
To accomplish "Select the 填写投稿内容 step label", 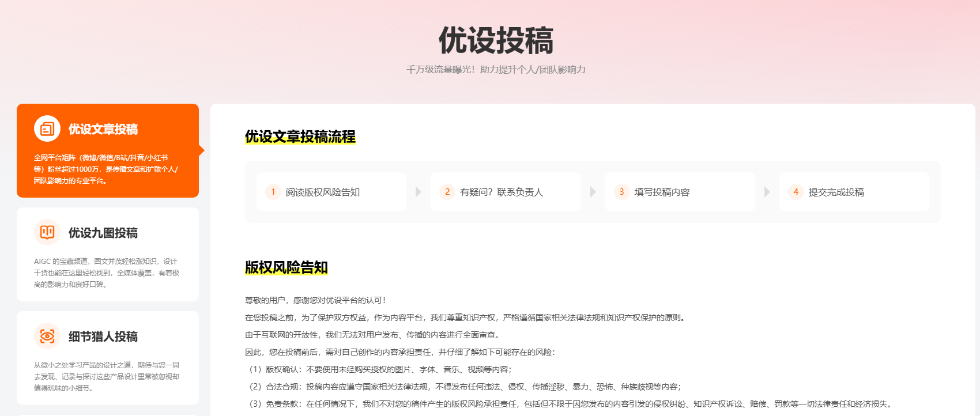I will tap(662, 192).
